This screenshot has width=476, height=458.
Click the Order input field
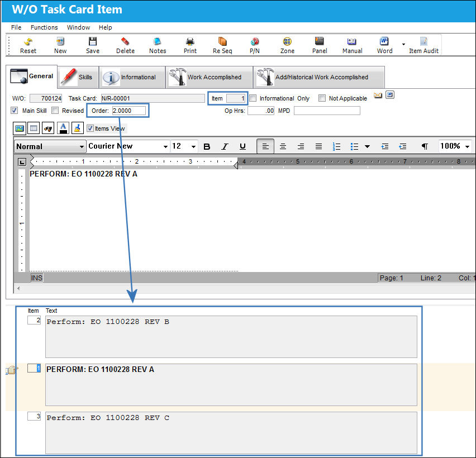click(x=128, y=111)
